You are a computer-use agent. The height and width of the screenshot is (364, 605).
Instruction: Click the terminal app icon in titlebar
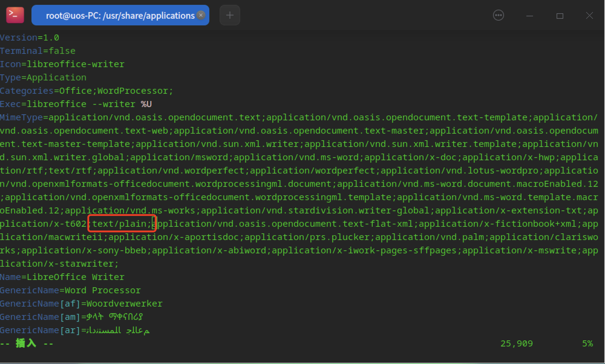point(15,15)
